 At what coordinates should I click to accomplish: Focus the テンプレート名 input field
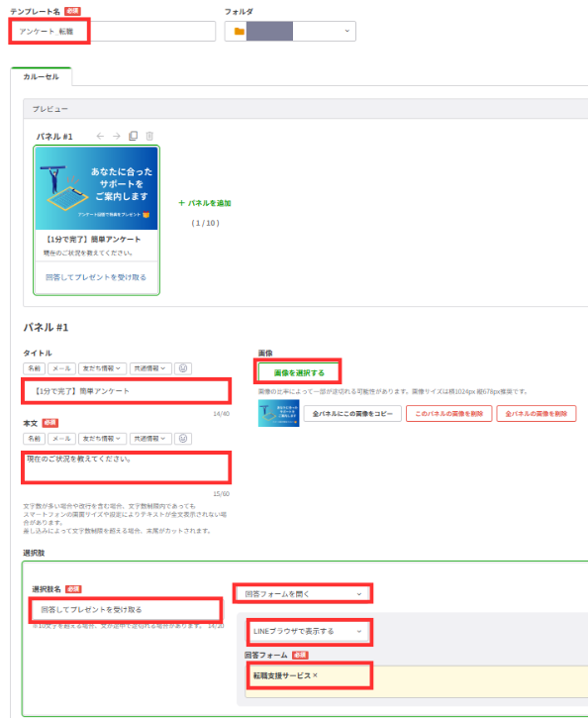113,31
